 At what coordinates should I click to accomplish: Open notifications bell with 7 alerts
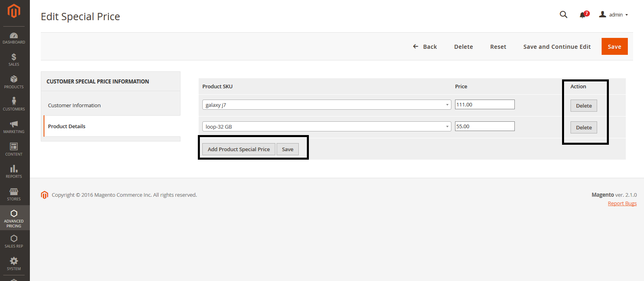pos(584,15)
